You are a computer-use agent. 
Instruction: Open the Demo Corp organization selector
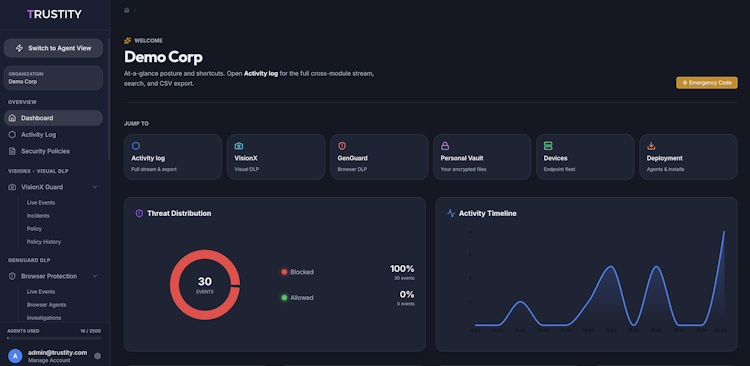53,78
